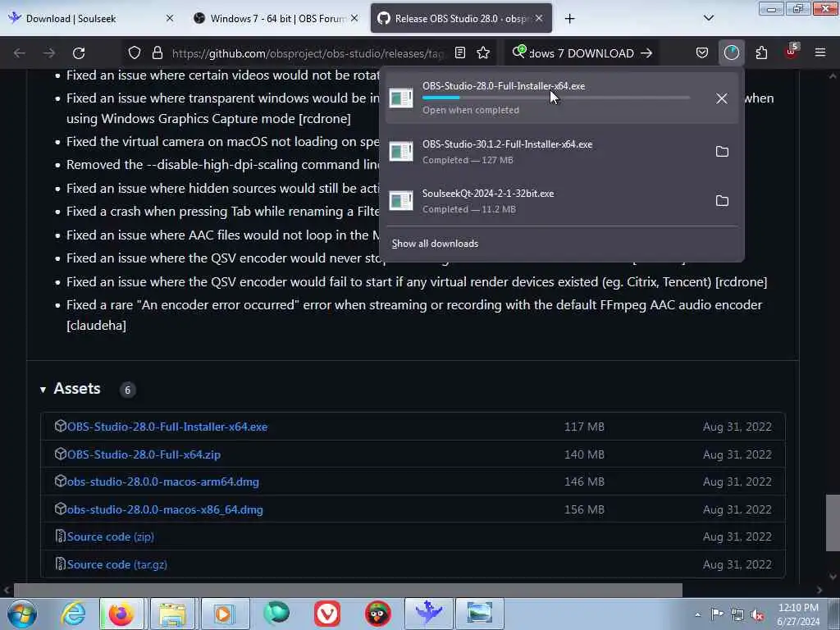Click the horizontal page scrollbar thumb

coord(348,590)
